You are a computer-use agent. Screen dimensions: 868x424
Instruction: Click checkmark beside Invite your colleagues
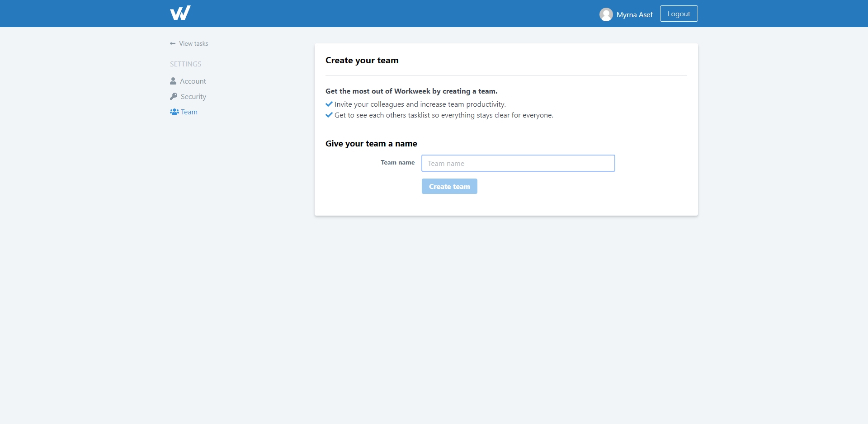(329, 104)
